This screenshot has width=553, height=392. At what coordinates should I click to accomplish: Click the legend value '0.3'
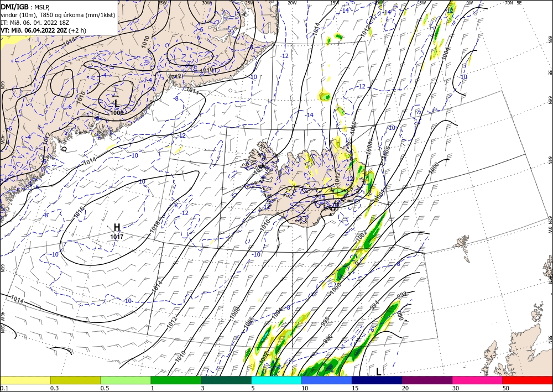pos(54,388)
